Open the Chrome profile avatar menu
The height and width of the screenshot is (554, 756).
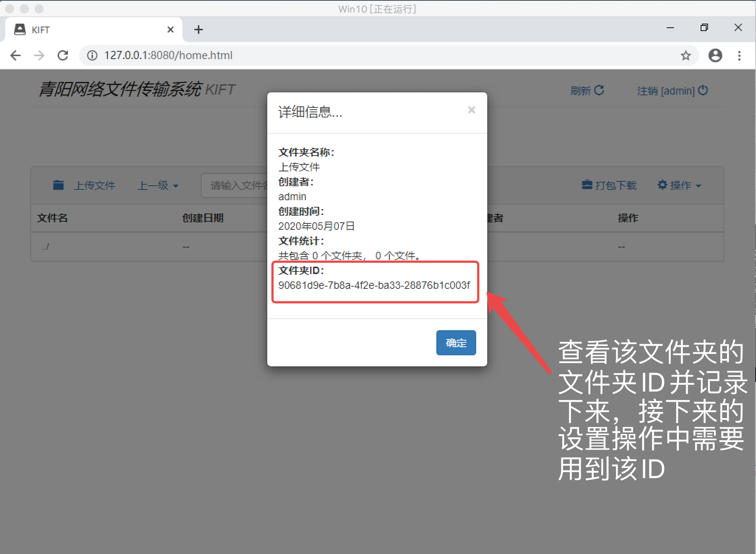[715, 55]
